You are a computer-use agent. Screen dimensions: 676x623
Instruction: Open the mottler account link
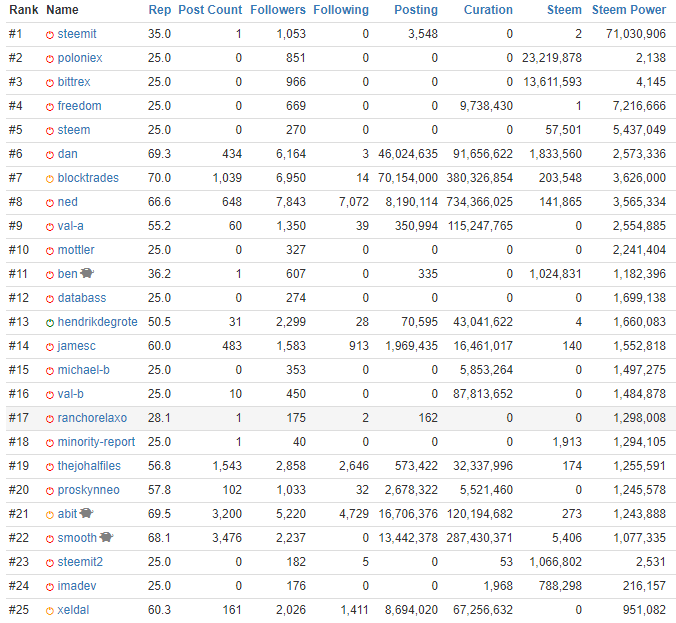(76, 250)
